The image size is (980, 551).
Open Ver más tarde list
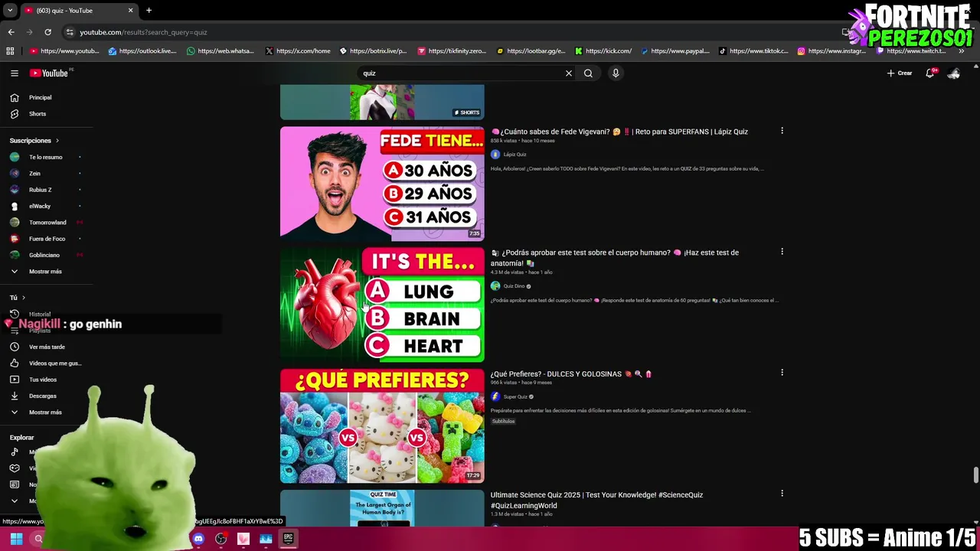coord(46,347)
